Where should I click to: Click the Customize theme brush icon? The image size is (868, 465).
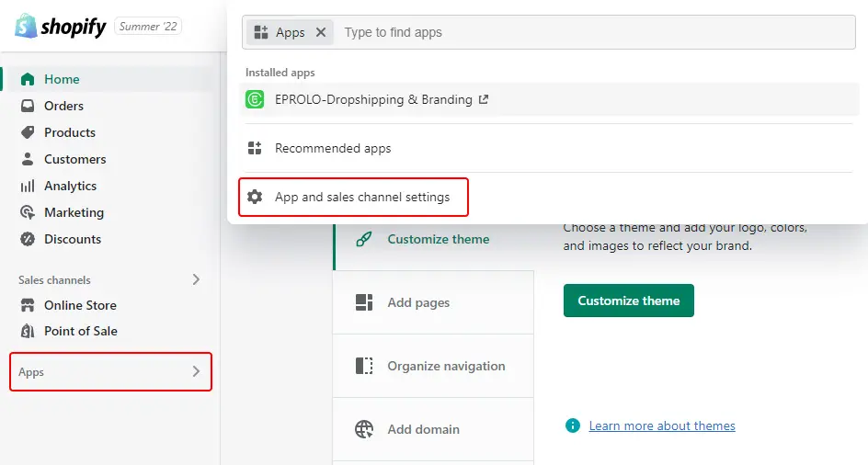pos(364,239)
